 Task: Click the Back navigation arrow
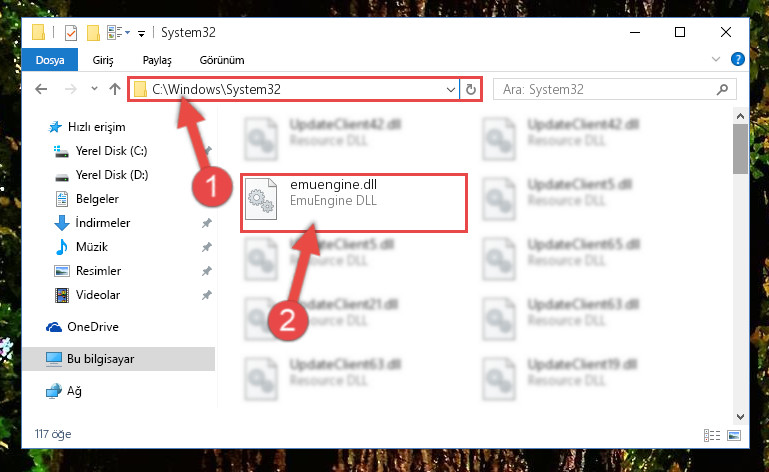point(41,89)
